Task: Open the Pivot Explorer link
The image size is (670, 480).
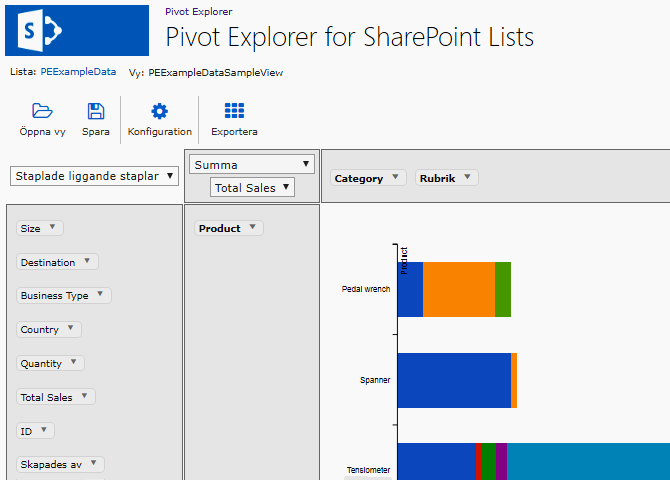Action: pyautogui.click(x=199, y=12)
